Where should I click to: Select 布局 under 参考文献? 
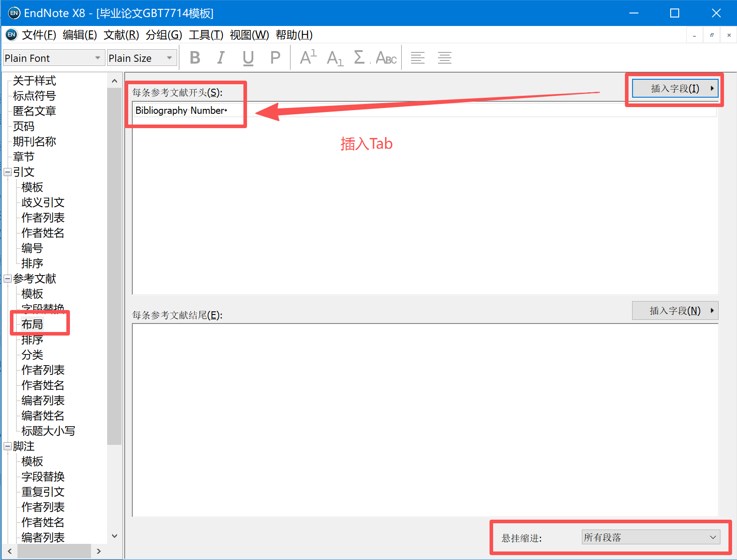coord(32,324)
